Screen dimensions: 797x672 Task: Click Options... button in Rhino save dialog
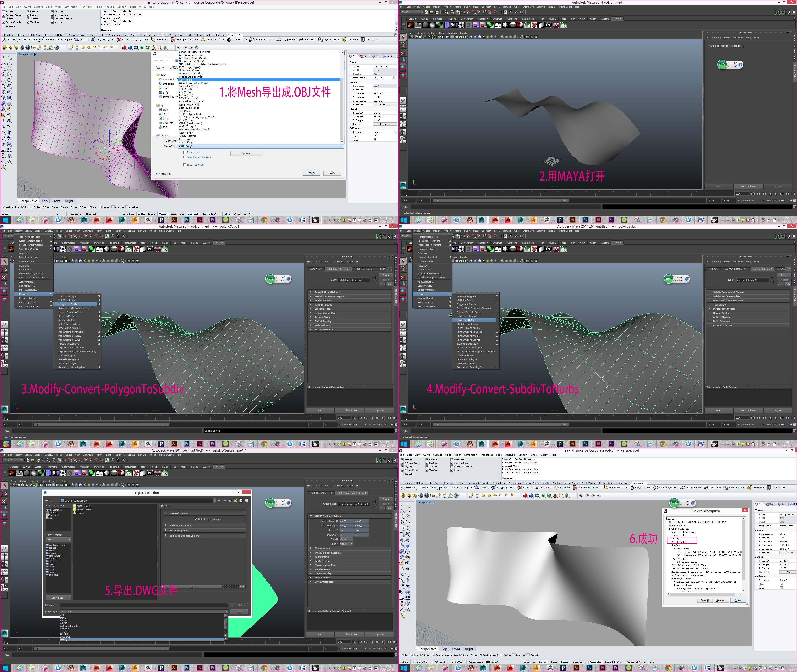(x=247, y=153)
